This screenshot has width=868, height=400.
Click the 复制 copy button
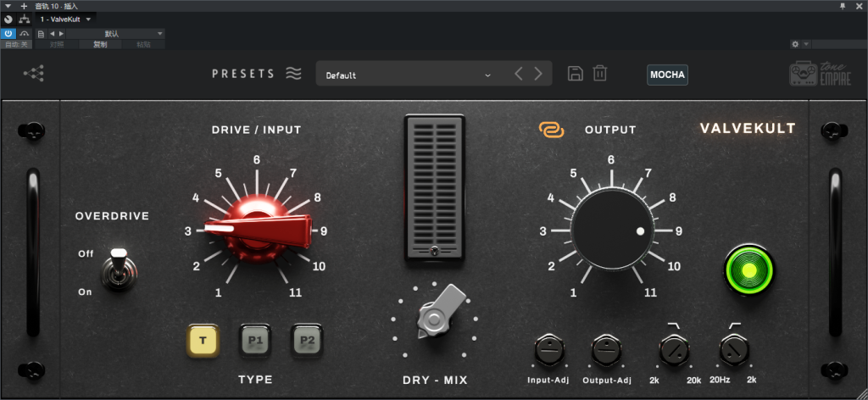click(x=100, y=44)
